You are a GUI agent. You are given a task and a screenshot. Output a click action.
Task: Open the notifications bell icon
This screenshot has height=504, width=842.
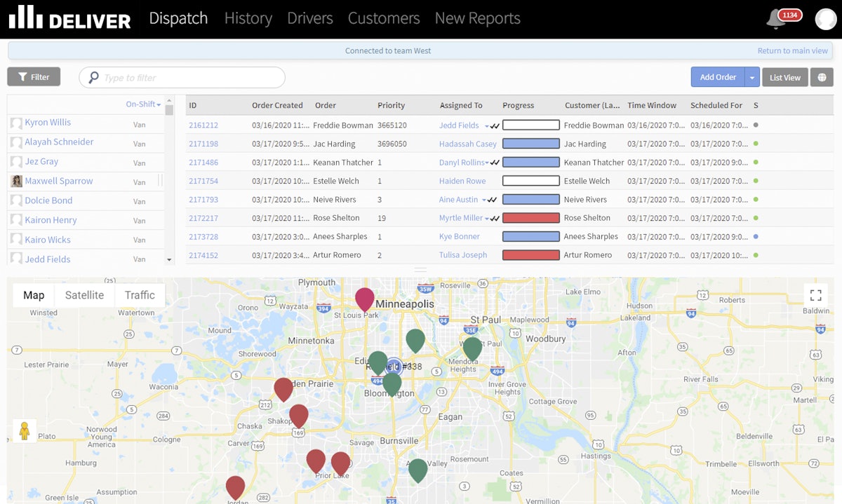(x=775, y=20)
